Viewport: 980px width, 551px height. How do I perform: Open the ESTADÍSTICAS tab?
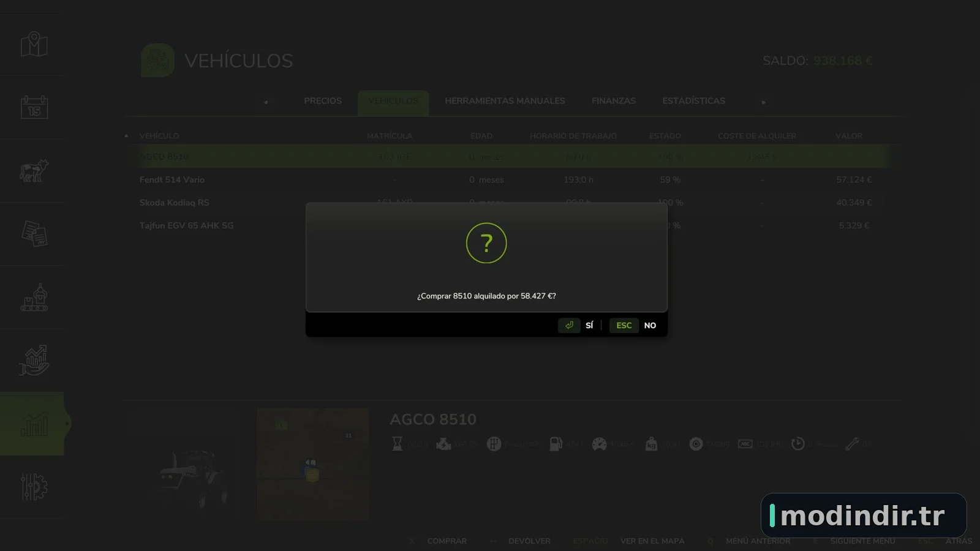693,101
